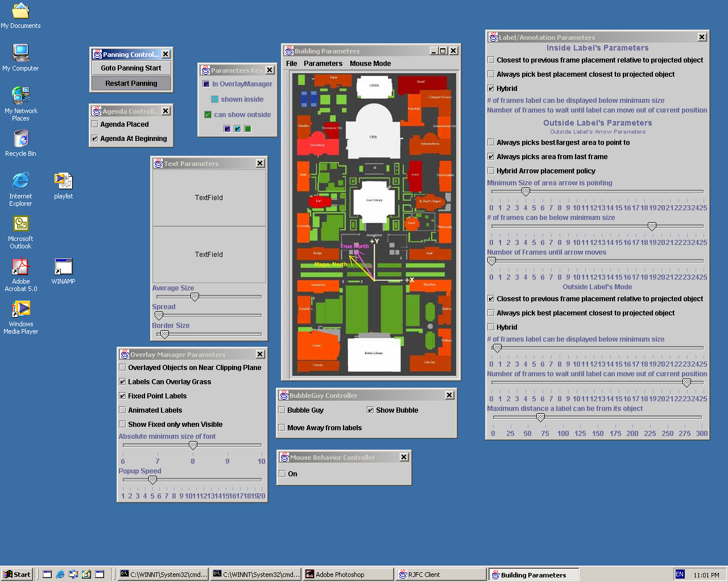Click first small square at Parameters Key bottom

click(227, 128)
